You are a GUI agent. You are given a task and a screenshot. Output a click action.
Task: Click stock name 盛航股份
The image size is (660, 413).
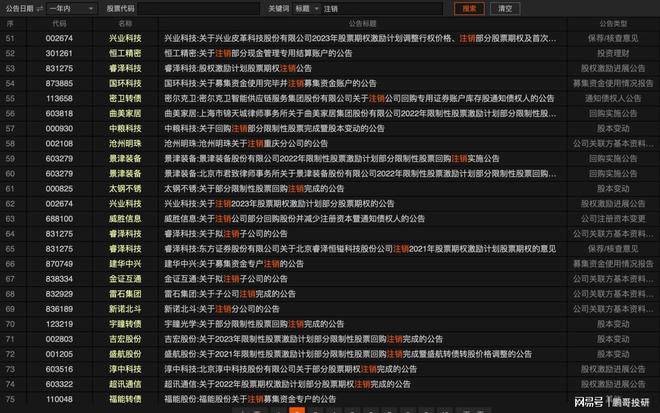click(x=125, y=354)
